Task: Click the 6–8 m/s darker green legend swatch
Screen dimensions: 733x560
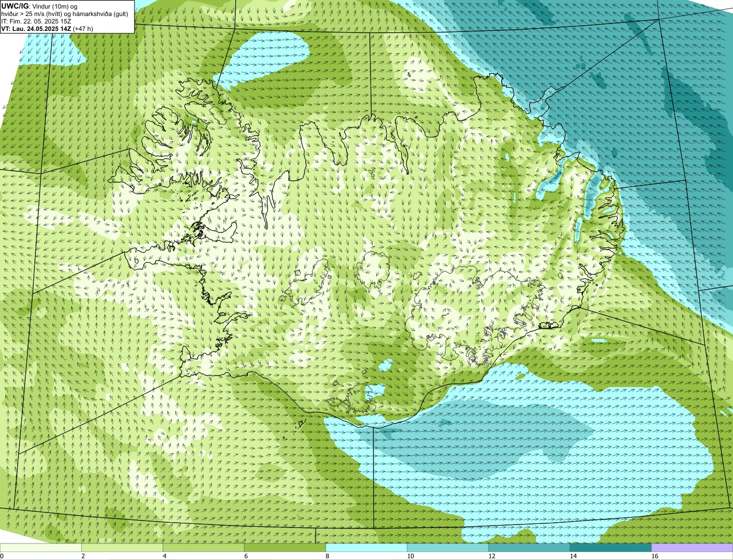Action: coord(285,548)
